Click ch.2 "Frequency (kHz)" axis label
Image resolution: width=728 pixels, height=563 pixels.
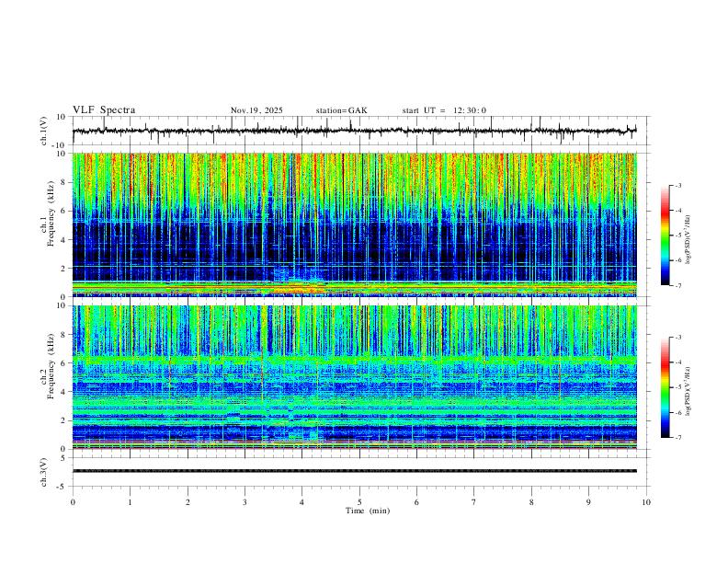coord(51,366)
